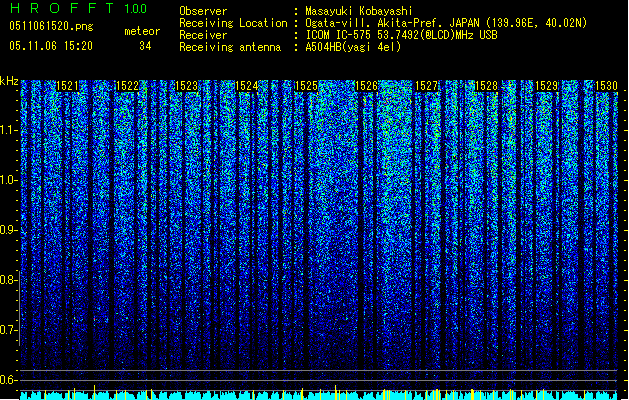Click the Ogata-vill. Akita-Pref. JAPAN location text
The image size is (629, 400).
[x=446, y=23]
